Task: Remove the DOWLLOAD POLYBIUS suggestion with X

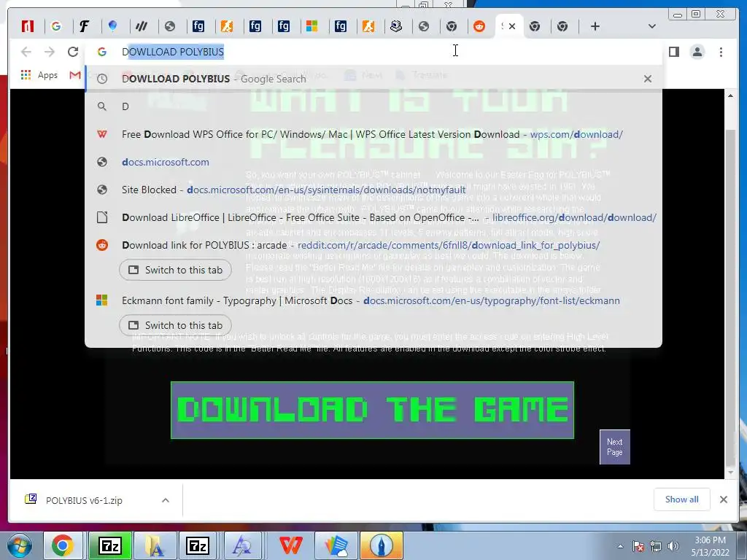Action: 648,79
